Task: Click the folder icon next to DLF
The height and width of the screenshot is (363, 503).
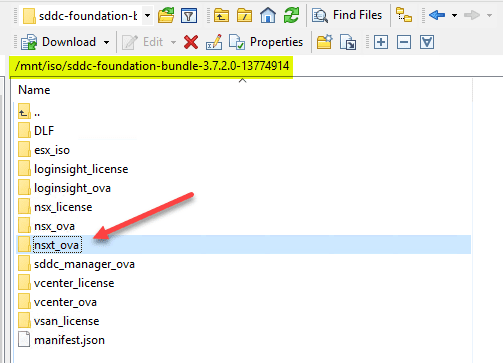Action: click(x=24, y=130)
